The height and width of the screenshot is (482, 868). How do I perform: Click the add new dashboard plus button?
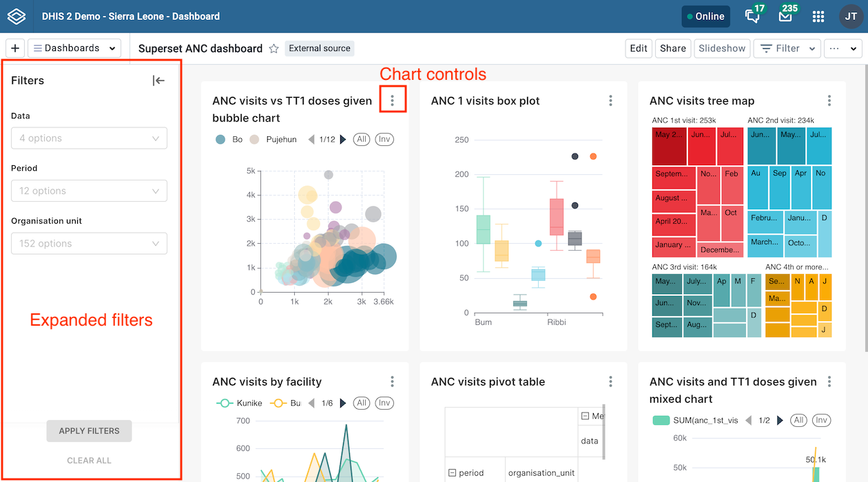point(15,48)
